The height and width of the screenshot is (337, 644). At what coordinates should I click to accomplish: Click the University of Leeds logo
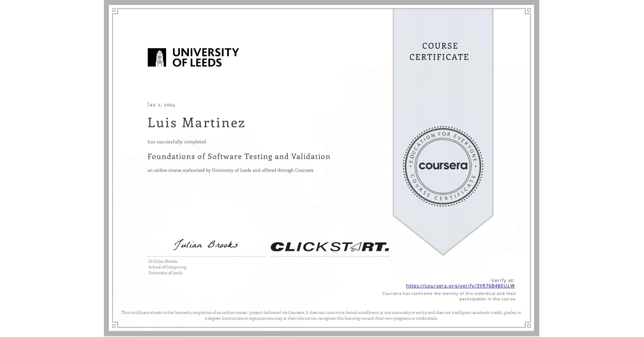tap(193, 57)
